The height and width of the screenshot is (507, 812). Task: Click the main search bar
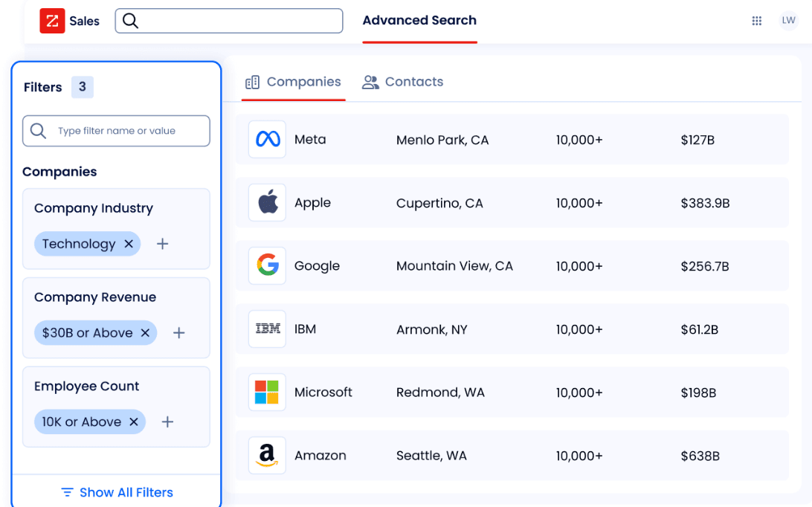click(228, 21)
